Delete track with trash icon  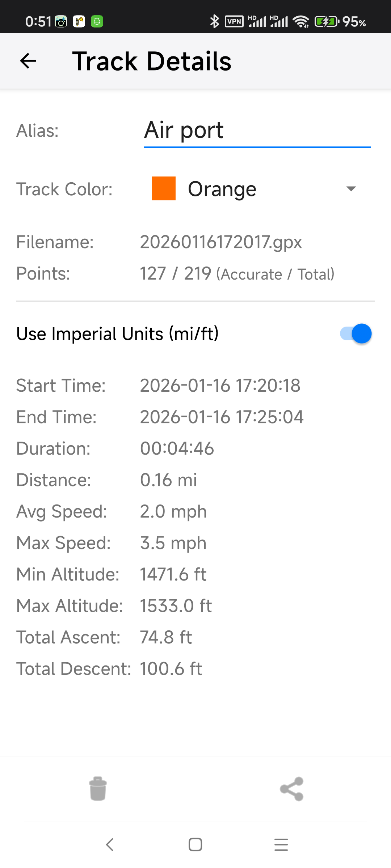98,788
